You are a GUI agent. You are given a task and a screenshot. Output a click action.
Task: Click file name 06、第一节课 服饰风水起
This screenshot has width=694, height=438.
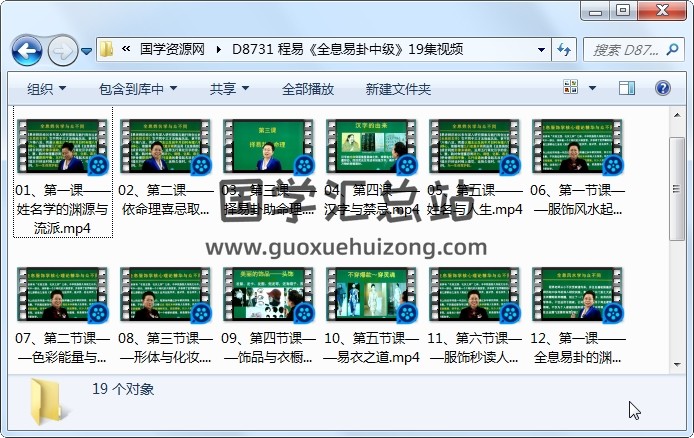pyautogui.click(x=578, y=200)
